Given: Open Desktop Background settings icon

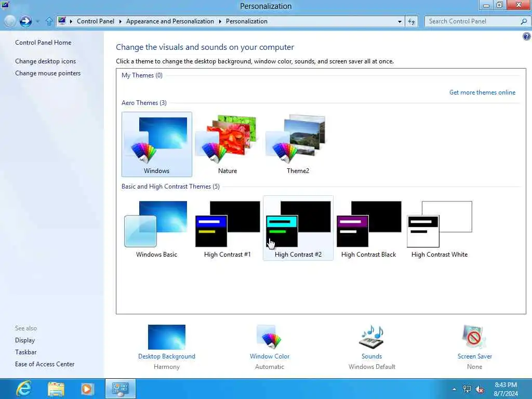Looking at the screenshot, I should click(x=167, y=337).
